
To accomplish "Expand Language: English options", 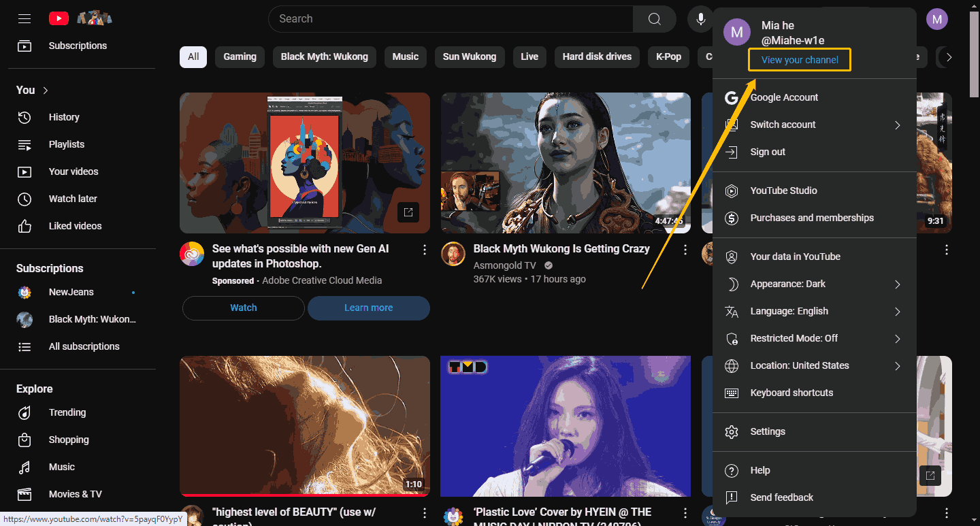I will 815,311.
